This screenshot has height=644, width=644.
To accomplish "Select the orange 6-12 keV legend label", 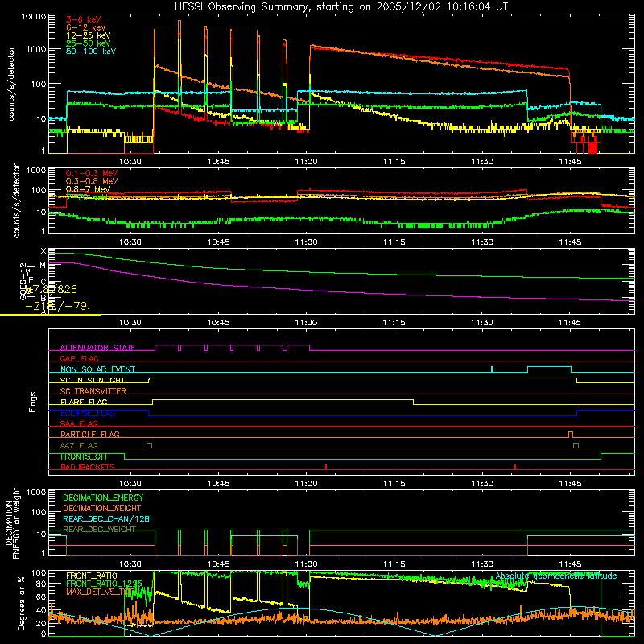I will (86, 27).
